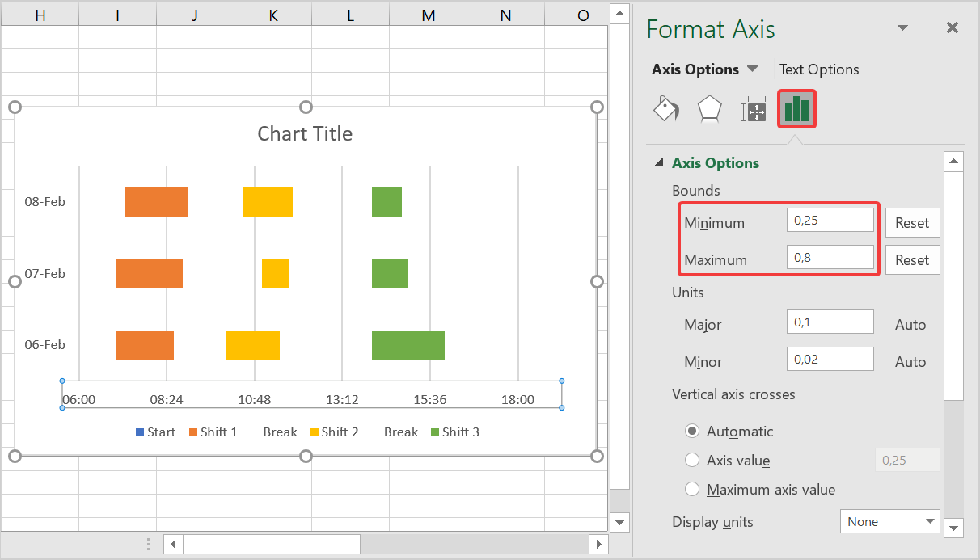
Task: Select column J header
Action: [195, 15]
